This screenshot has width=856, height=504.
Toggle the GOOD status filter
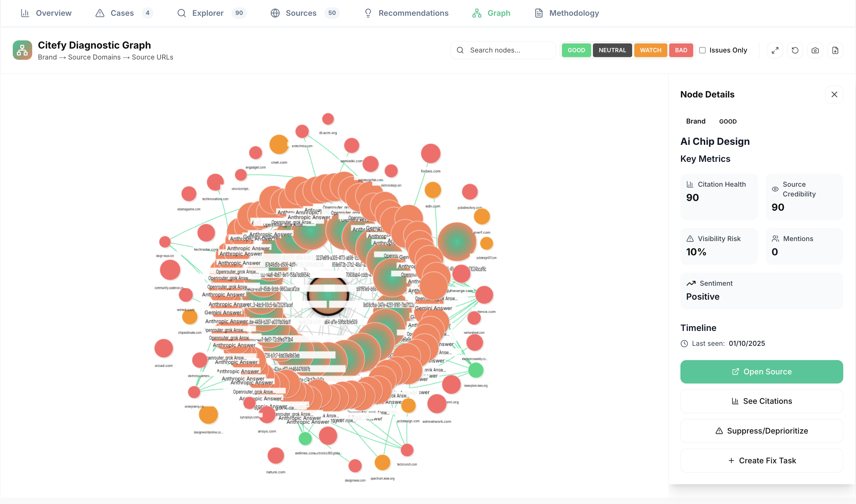[x=576, y=50]
